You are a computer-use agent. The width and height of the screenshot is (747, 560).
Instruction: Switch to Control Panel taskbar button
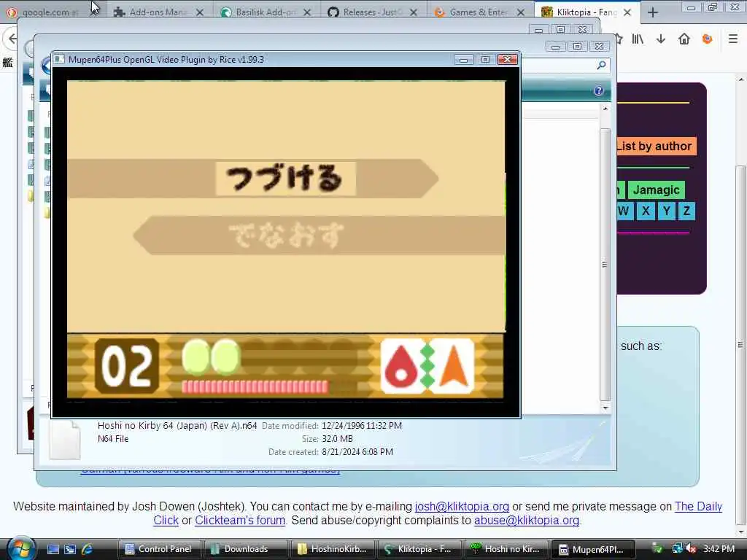(x=159, y=549)
